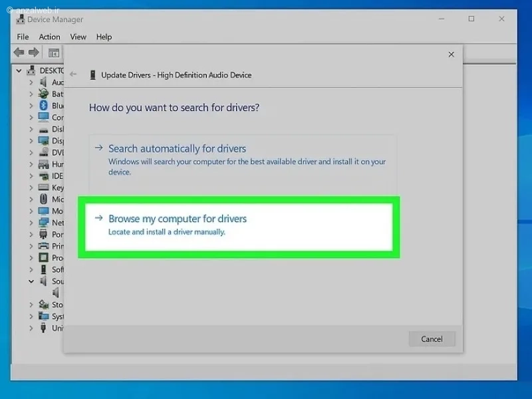The height and width of the screenshot is (399, 532).
Task: Select the Storage controllers category icon
Action: tap(43, 305)
